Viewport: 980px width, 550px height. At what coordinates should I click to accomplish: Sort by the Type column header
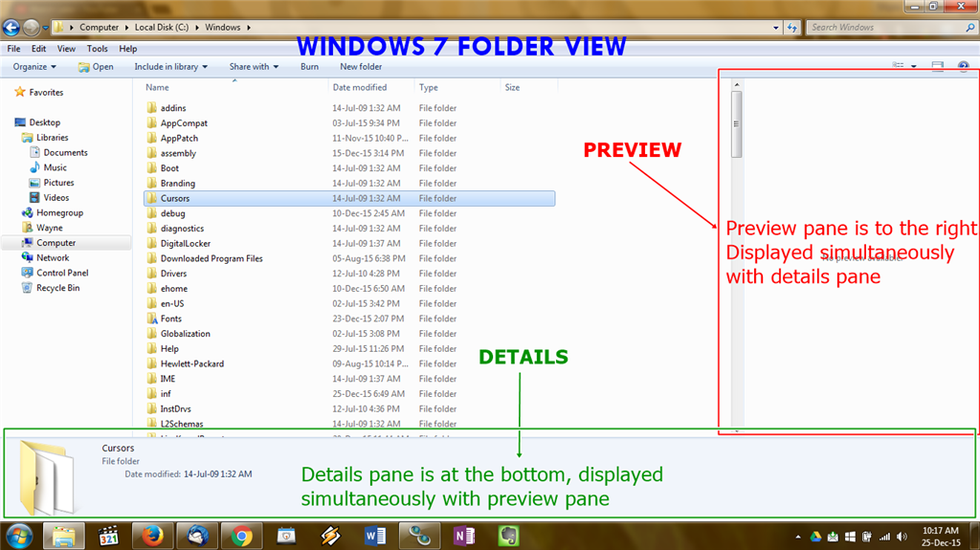(457, 87)
